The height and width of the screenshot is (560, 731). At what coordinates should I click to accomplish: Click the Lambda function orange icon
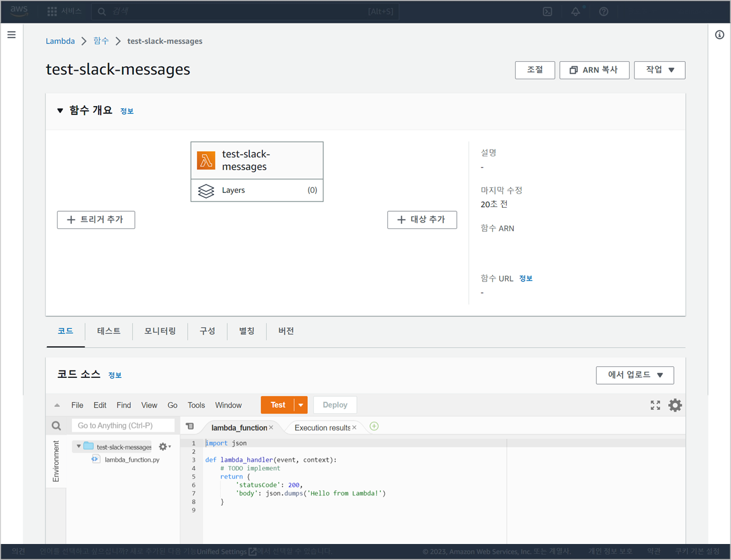pos(206,160)
